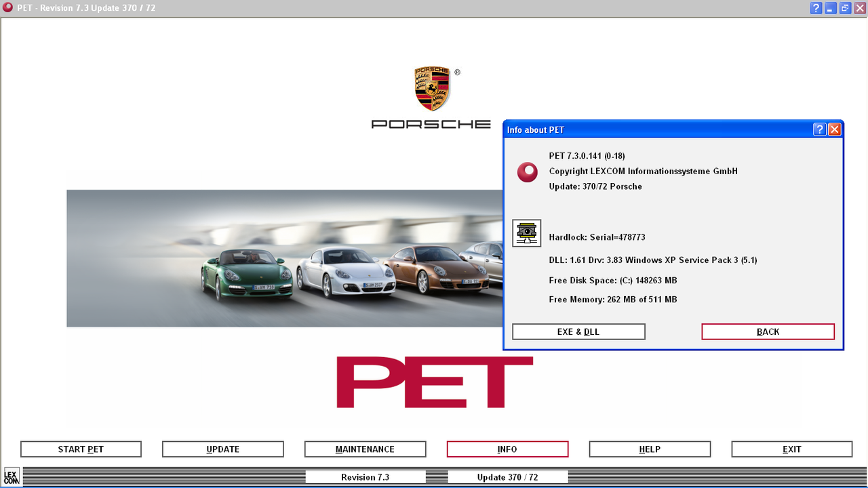
Task: Click the PET icon in main title bar
Action: click(8, 7)
